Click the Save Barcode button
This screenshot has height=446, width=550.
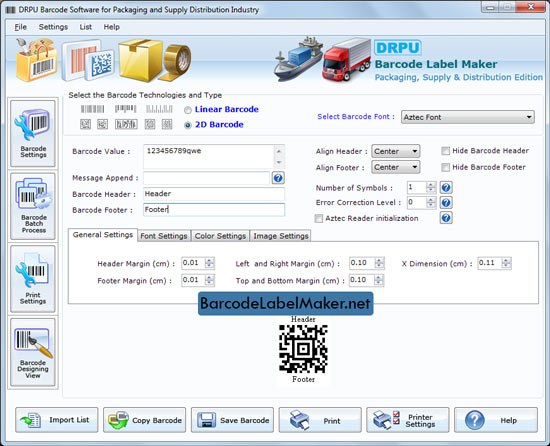[232, 420]
